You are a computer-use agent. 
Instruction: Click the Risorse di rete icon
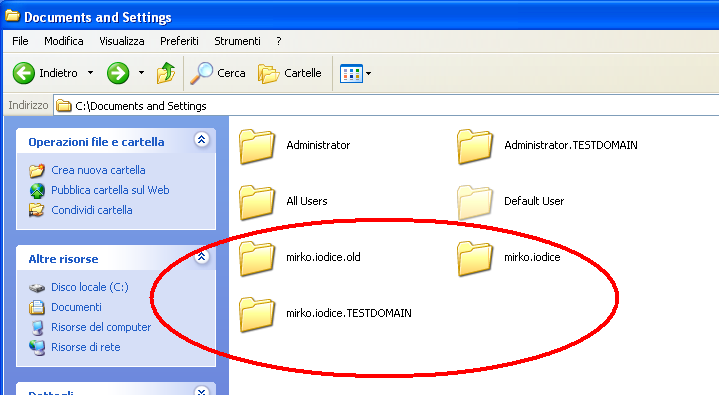37,347
